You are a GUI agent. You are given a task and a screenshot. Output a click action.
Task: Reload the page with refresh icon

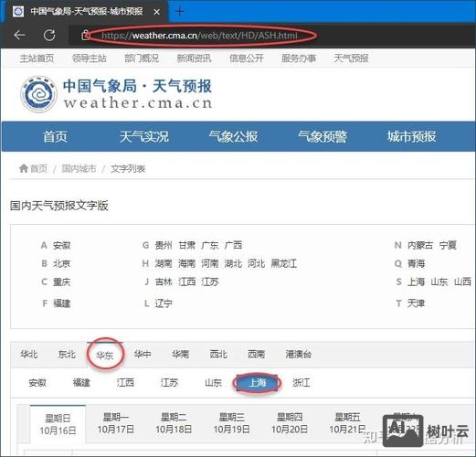[x=49, y=36]
